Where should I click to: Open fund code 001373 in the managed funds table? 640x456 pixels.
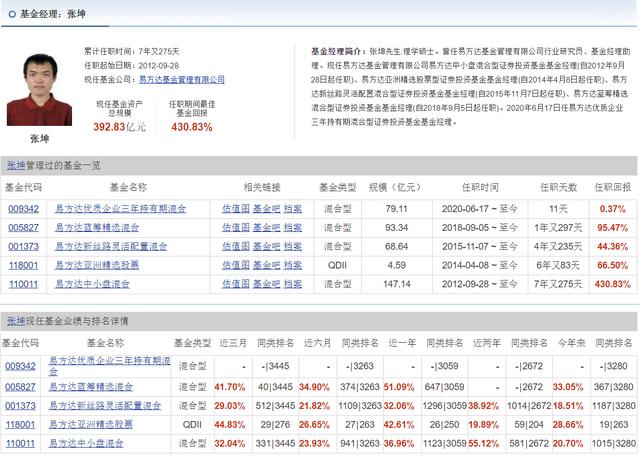(23, 247)
